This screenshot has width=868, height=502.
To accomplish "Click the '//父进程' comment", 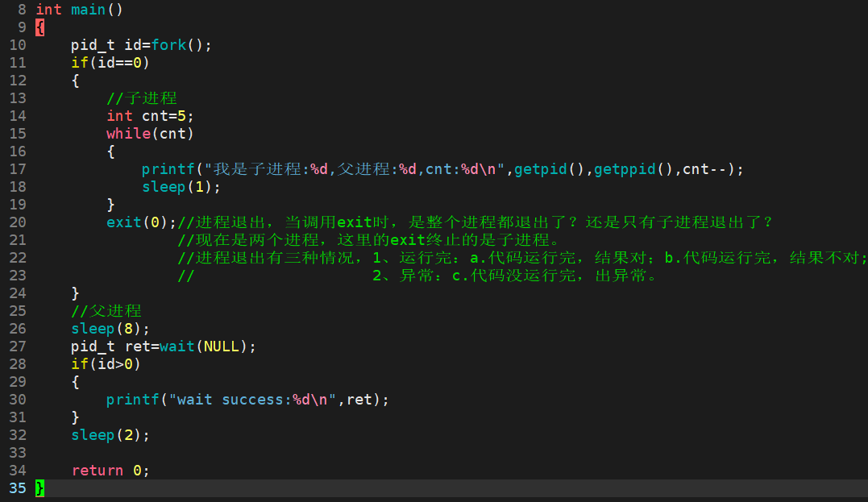I will tap(106, 311).
